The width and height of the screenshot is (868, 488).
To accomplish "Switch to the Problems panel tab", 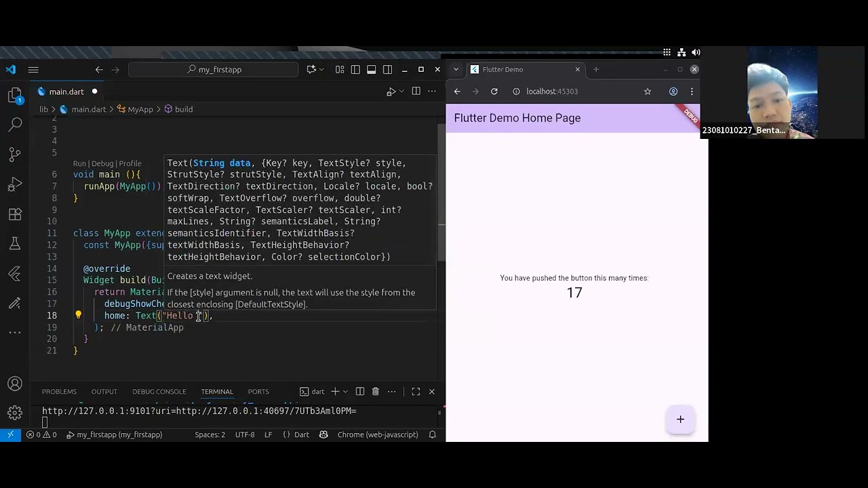I will [x=59, y=392].
